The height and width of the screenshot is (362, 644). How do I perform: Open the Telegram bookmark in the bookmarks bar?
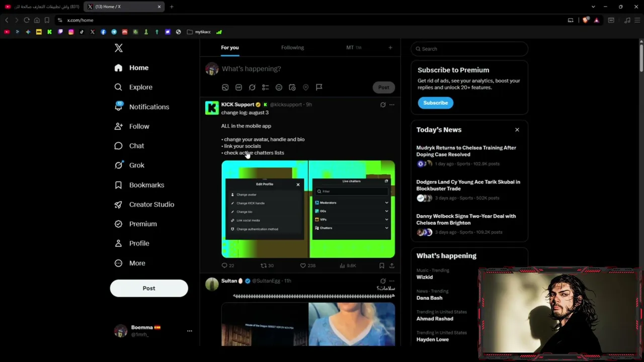click(x=114, y=32)
